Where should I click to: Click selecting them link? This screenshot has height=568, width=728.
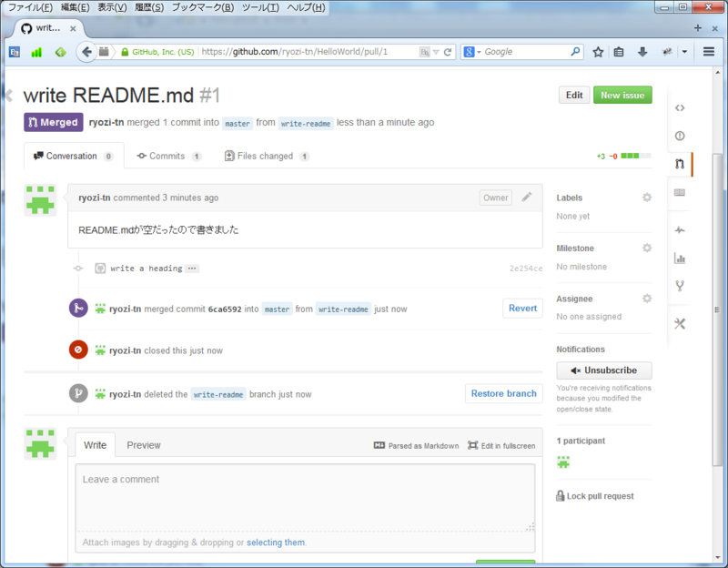coord(276,543)
